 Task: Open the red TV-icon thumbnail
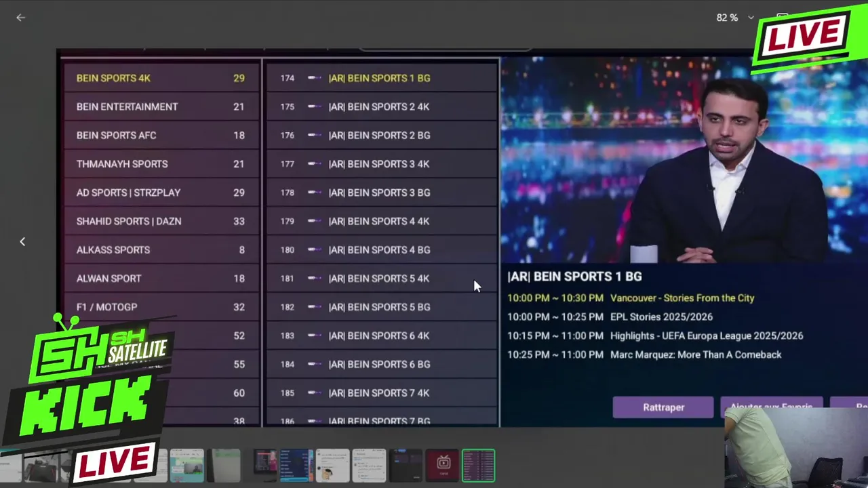443,466
